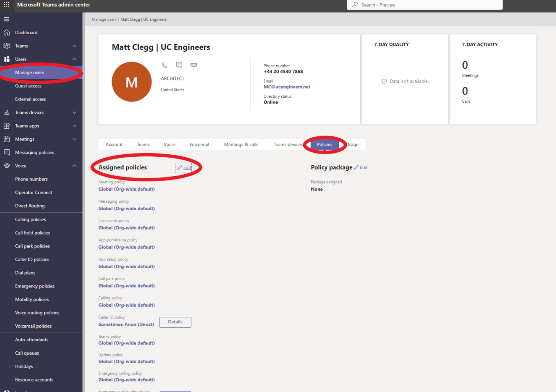The width and height of the screenshot is (556, 392).
Task: Open the MC@ucengineers.net email link
Action: pyautogui.click(x=287, y=87)
